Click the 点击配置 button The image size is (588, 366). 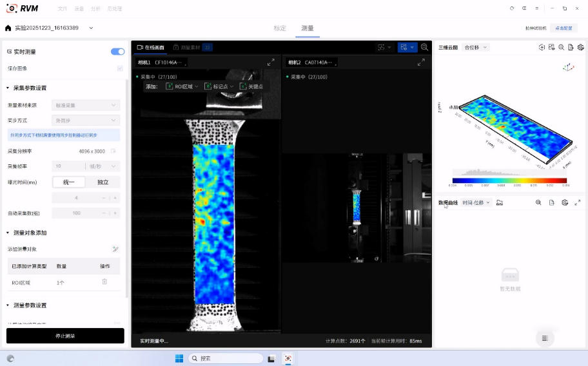point(563,28)
